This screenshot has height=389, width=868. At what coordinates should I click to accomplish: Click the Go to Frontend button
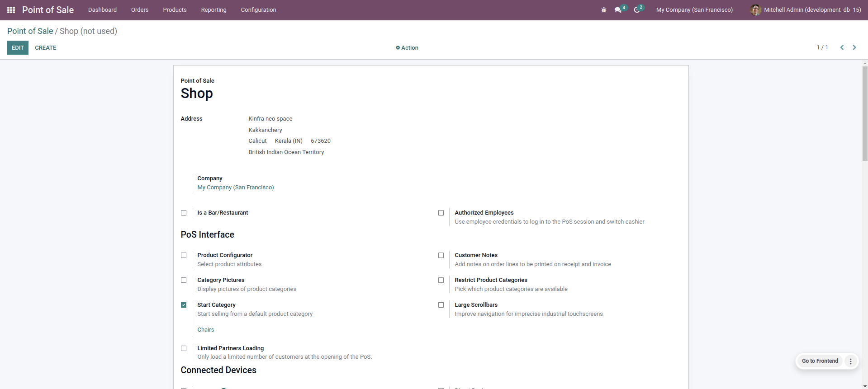point(820,361)
